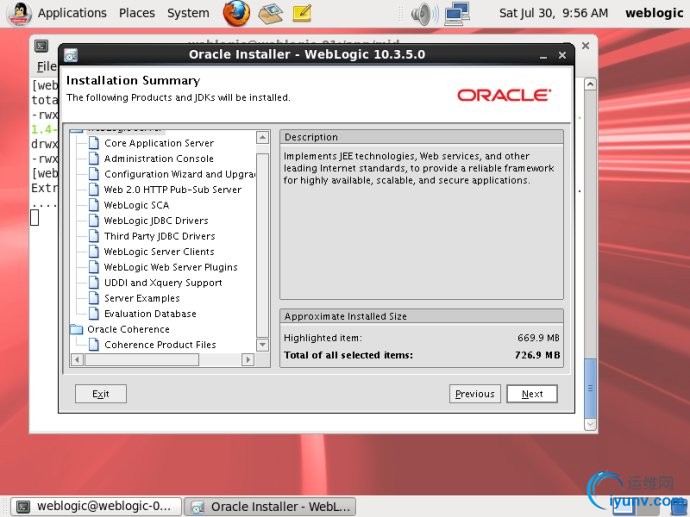Image resolution: width=690 pixels, height=517 pixels.
Task: Click the terminal blue scrollbar thumb
Action: (x=590, y=388)
